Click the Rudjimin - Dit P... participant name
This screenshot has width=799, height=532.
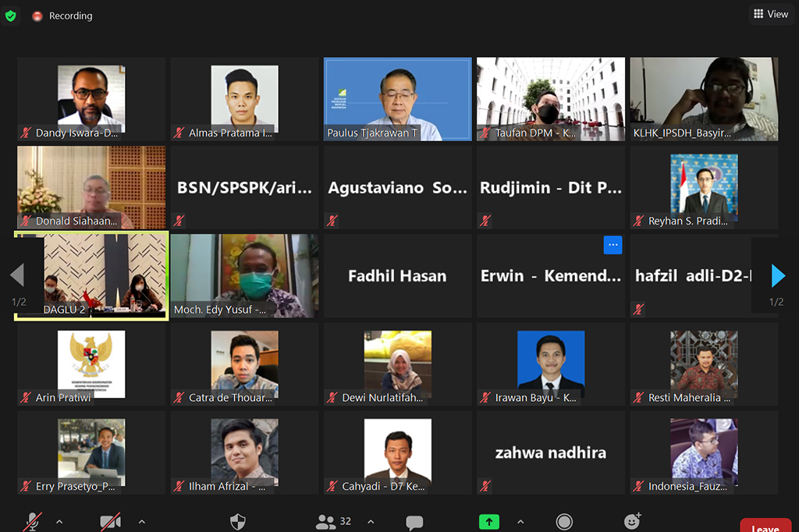551,187
